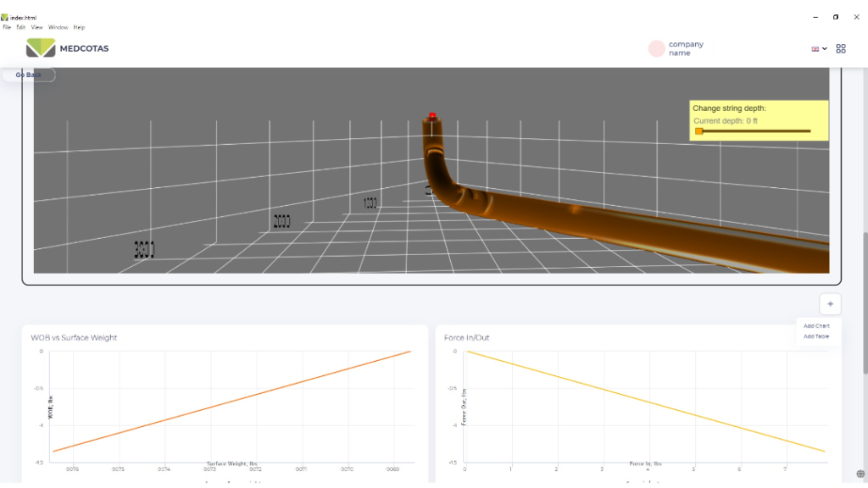Open the Edit menu

pyautogui.click(x=20, y=27)
